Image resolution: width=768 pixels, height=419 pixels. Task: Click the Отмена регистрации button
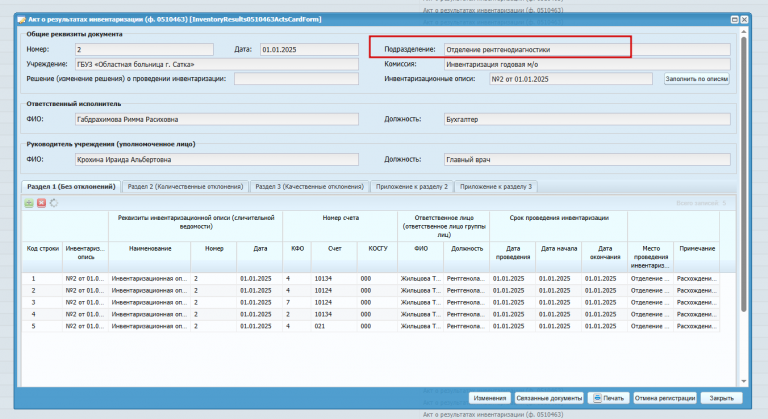(665, 398)
